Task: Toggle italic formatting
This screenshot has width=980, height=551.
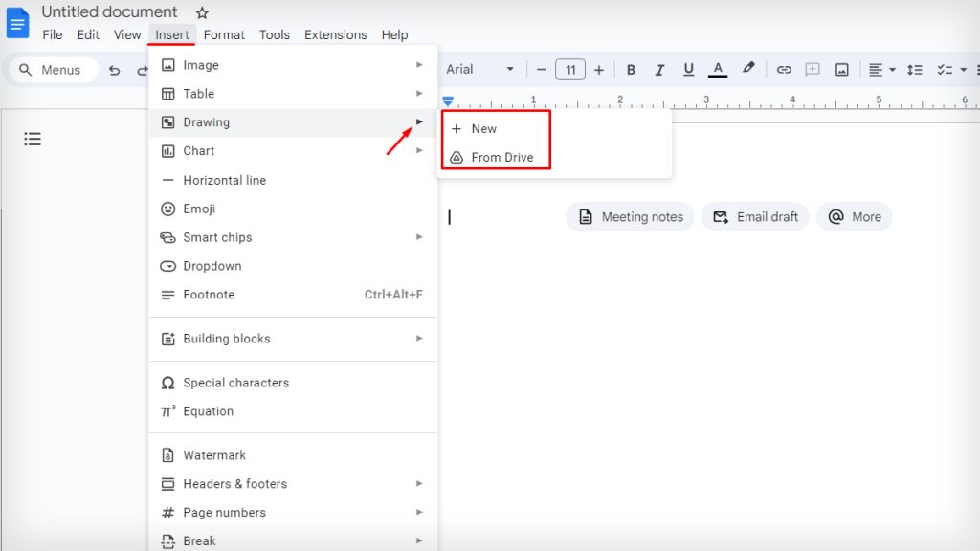Action: tap(659, 69)
